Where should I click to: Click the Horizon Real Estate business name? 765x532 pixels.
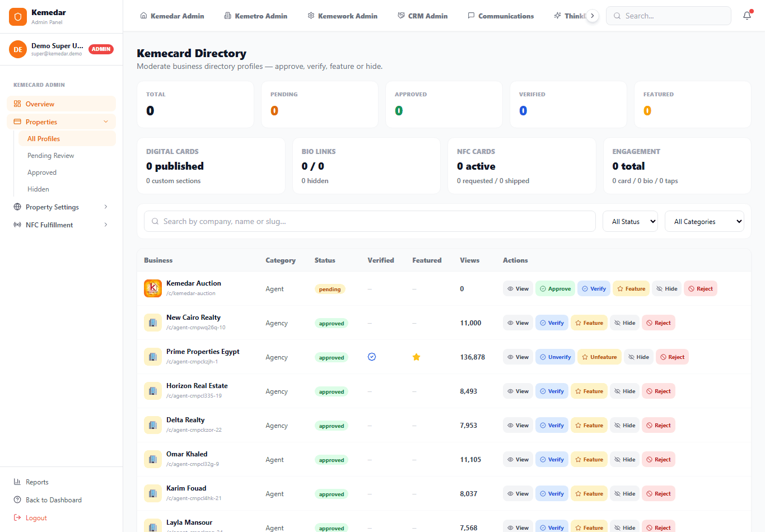point(197,386)
